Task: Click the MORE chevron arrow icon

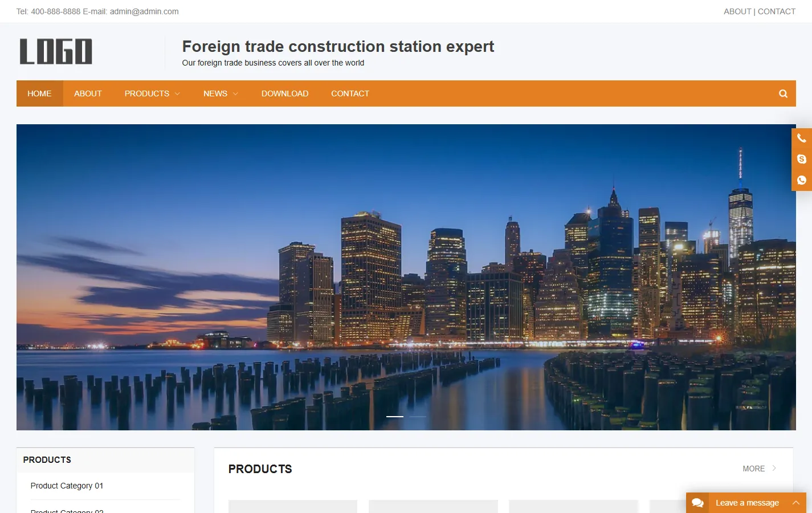Action: pyautogui.click(x=774, y=469)
